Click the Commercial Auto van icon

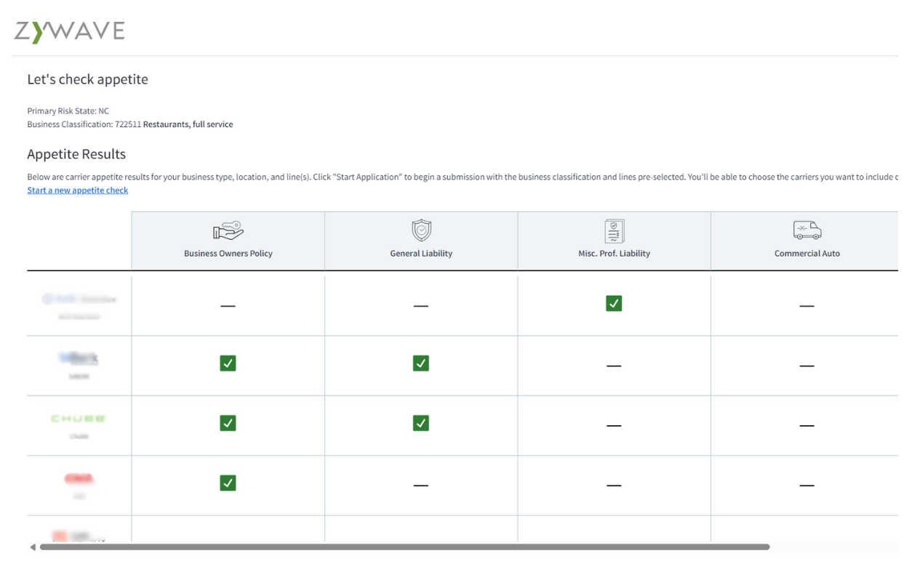tap(806, 231)
